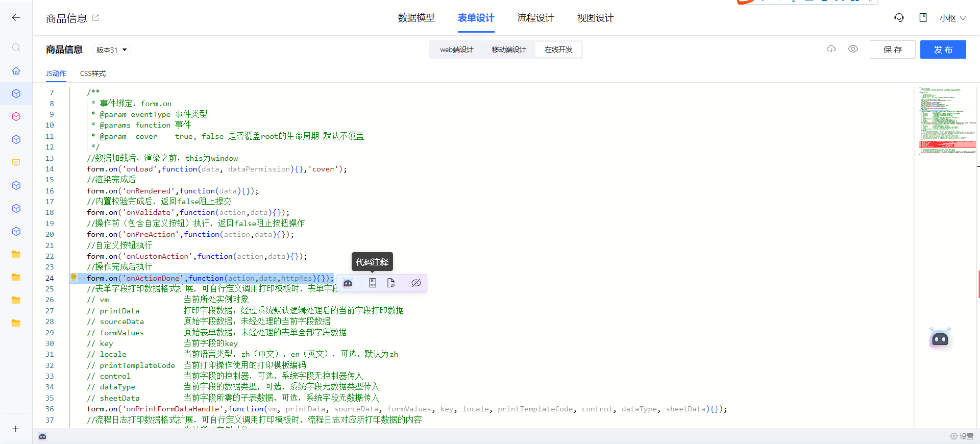
Task: Open 设置 settings at bottom right
Action: pyautogui.click(x=962, y=436)
